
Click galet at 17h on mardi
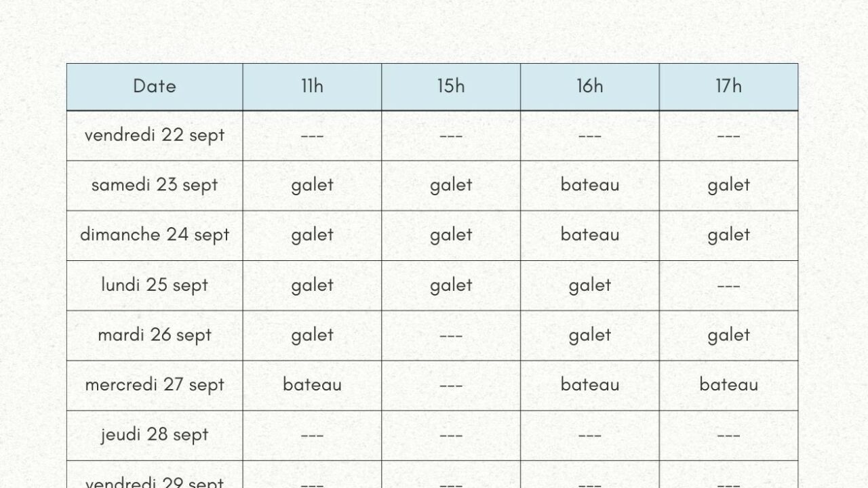(x=728, y=335)
